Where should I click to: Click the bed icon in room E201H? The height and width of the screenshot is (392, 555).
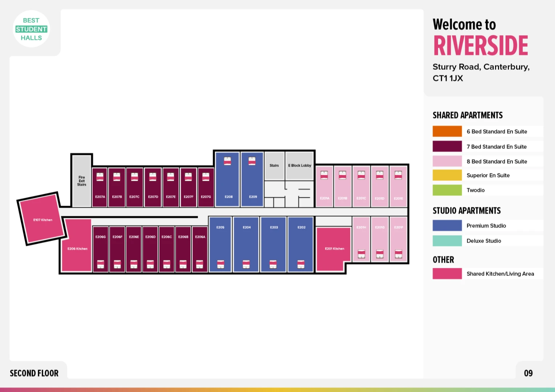361,254
